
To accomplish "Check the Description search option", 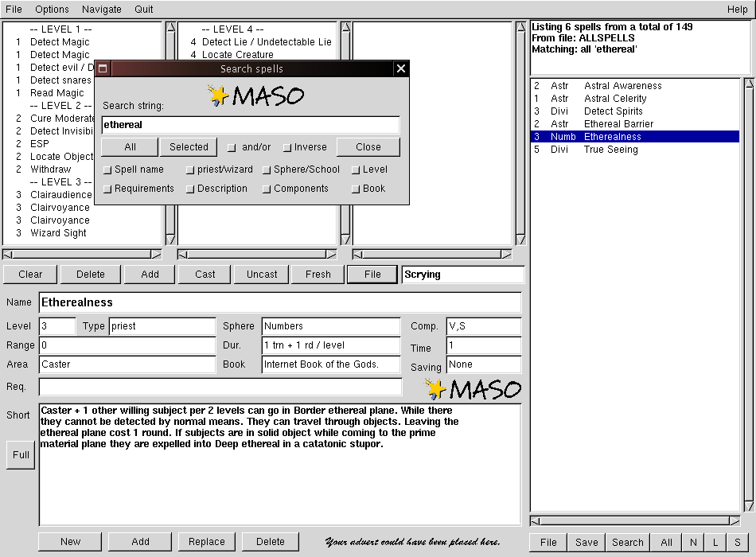I will click(191, 189).
